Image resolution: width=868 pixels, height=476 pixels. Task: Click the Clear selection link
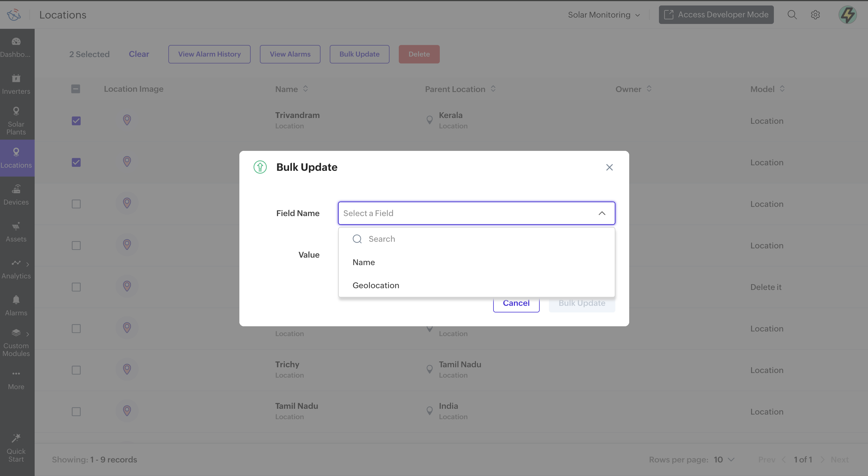[x=139, y=54]
